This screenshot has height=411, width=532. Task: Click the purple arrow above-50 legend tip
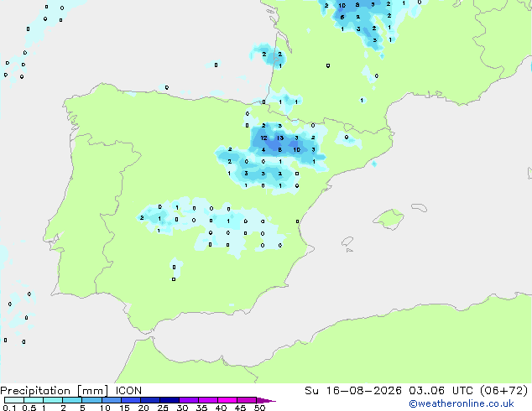pos(266,400)
